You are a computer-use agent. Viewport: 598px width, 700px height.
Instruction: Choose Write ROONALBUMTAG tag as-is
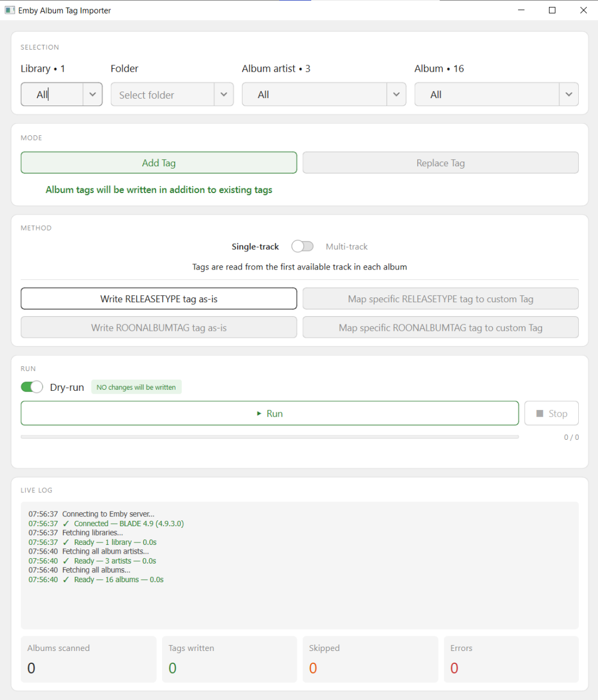[159, 328]
